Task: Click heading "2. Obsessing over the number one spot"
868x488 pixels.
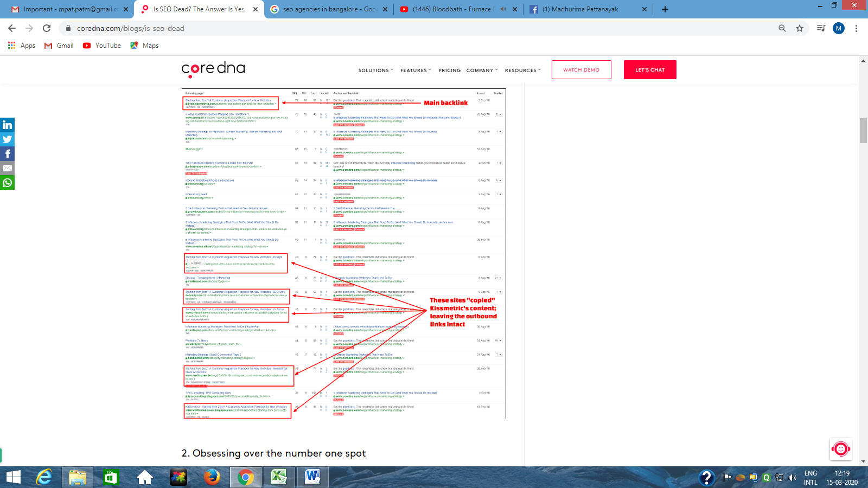Action: pyautogui.click(x=274, y=453)
